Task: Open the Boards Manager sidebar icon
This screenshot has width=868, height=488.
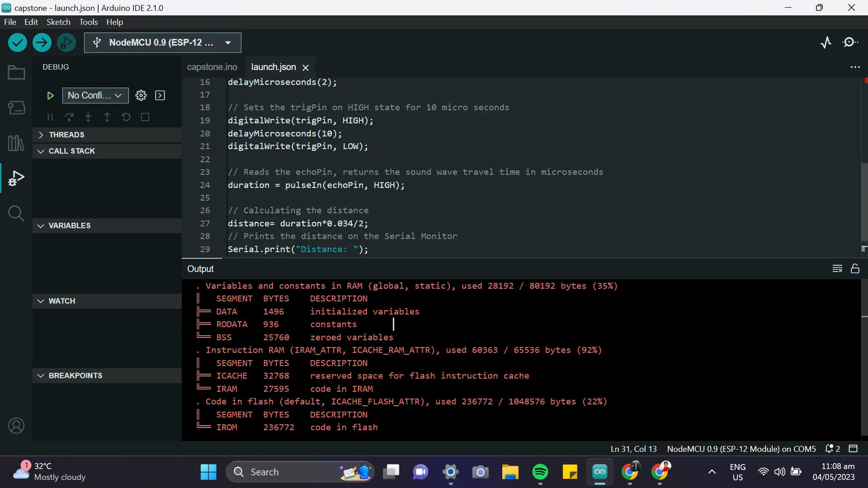Action: pyautogui.click(x=16, y=108)
